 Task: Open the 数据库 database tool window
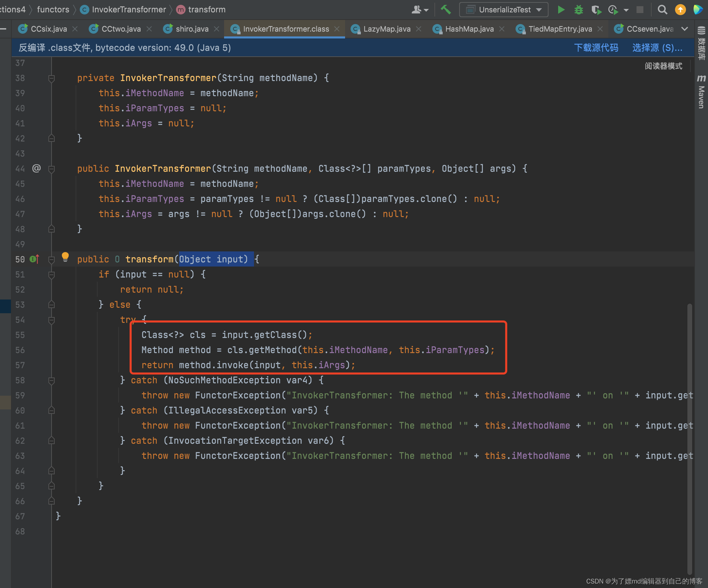[x=701, y=43]
